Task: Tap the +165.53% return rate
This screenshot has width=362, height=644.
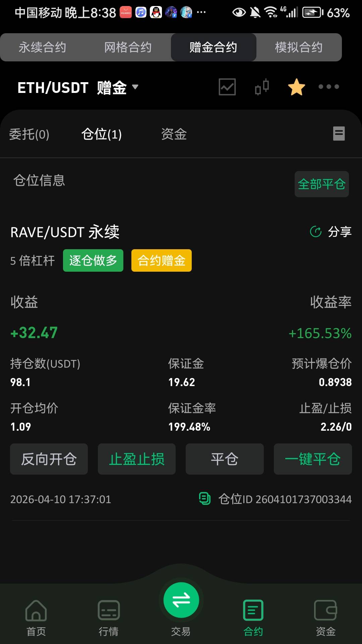Action: coord(320,333)
